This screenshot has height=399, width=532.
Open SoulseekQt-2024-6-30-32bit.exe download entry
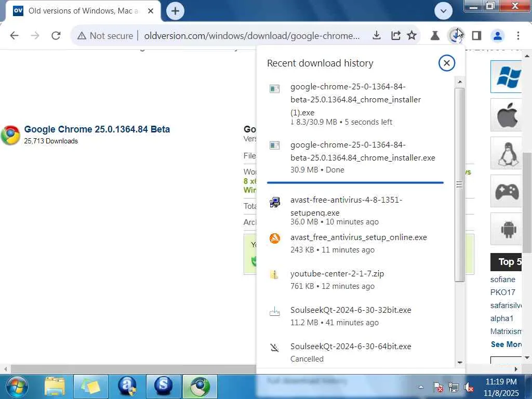pos(355,316)
